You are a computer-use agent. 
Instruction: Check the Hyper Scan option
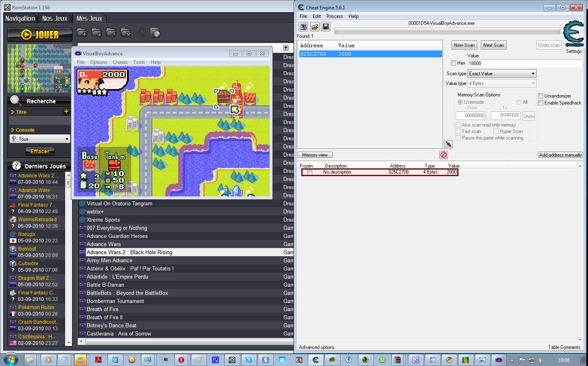496,131
